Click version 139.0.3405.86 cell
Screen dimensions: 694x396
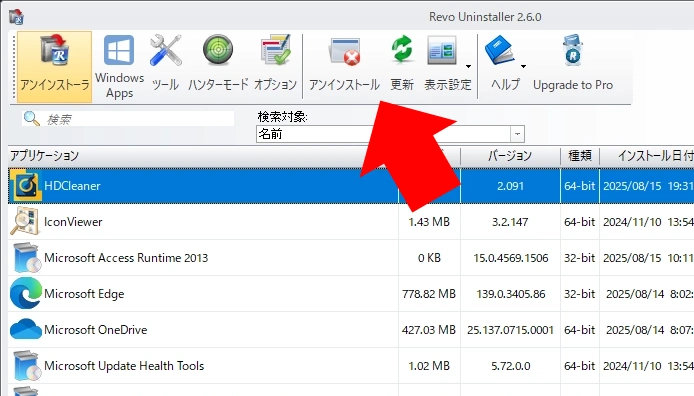click(x=510, y=294)
